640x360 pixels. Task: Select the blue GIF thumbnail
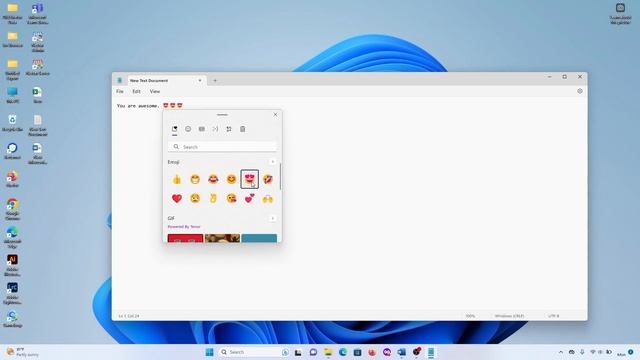coord(259,238)
